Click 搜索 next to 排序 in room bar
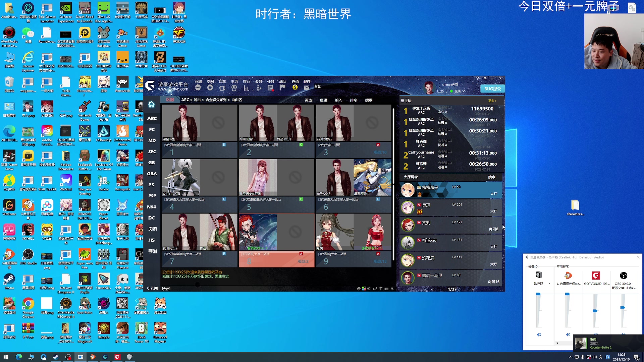Viewport: 644px width, 362px height. click(369, 100)
